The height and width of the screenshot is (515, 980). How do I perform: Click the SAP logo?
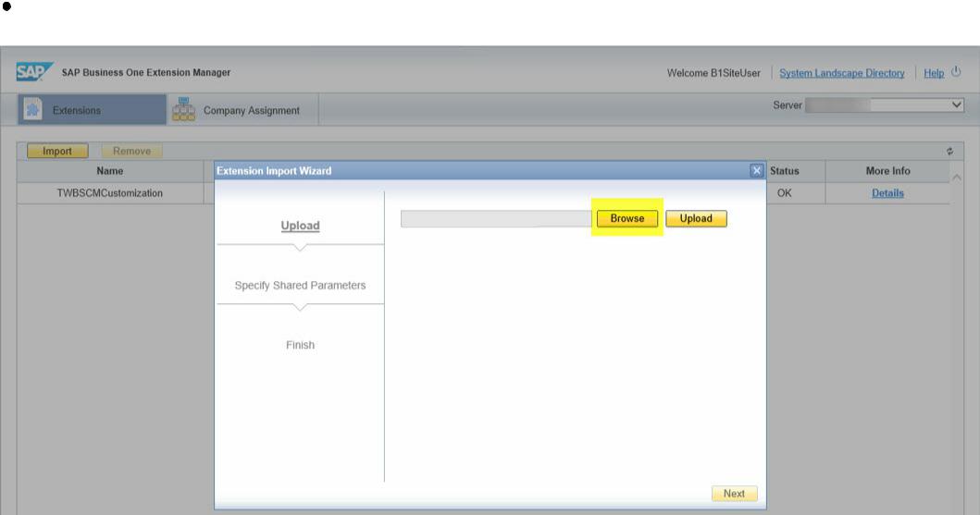click(x=34, y=72)
